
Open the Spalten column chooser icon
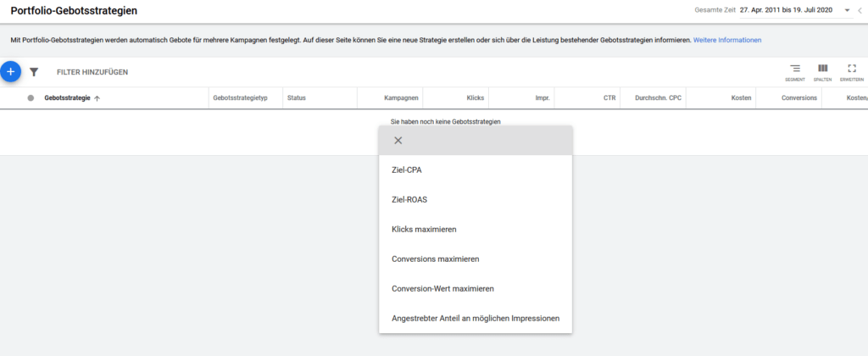coord(822,69)
